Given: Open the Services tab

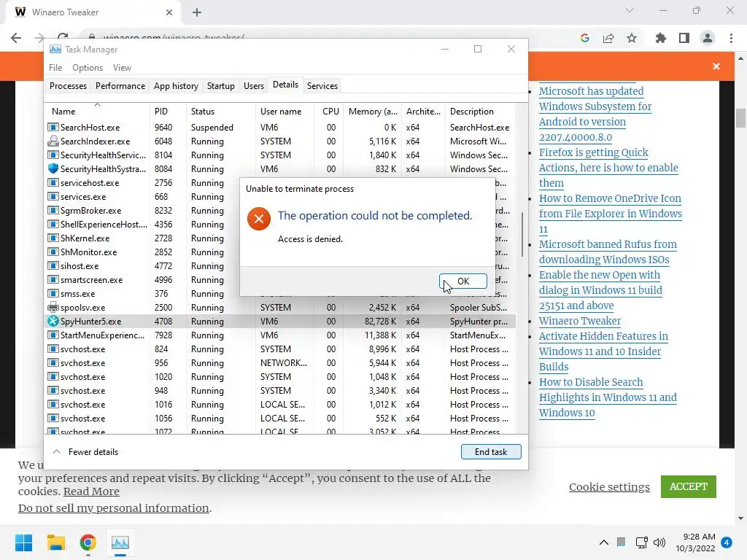Looking at the screenshot, I should coord(322,86).
